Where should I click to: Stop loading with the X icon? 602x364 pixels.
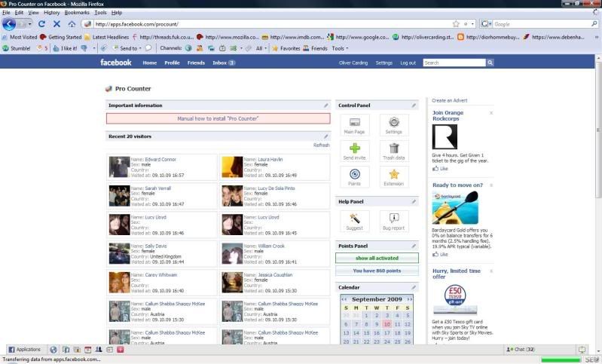pyautogui.click(x=57, y=24)
